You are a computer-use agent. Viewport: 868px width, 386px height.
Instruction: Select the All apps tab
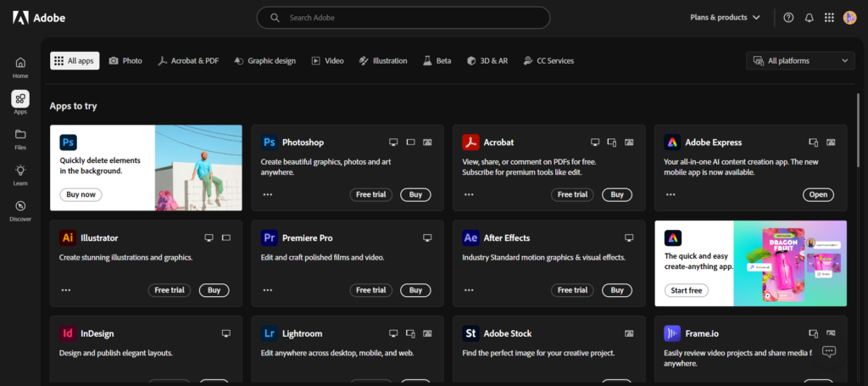(x=75, y=61)
